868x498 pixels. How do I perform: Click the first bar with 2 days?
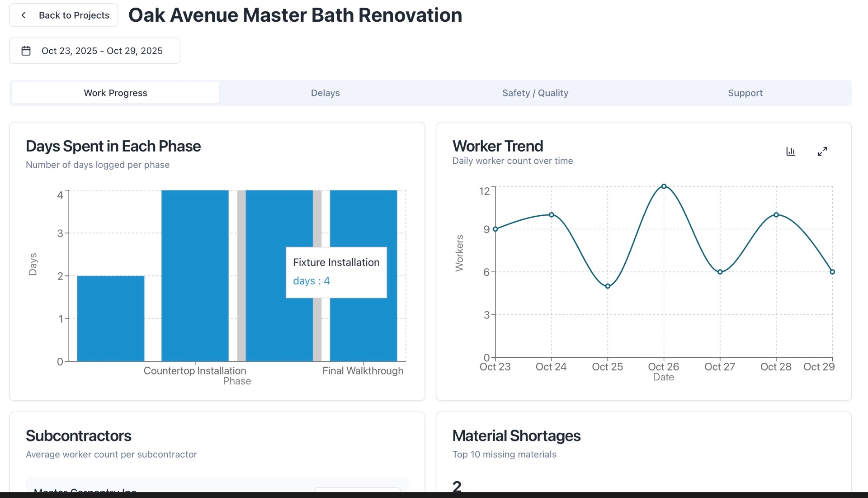pos(111,318)
